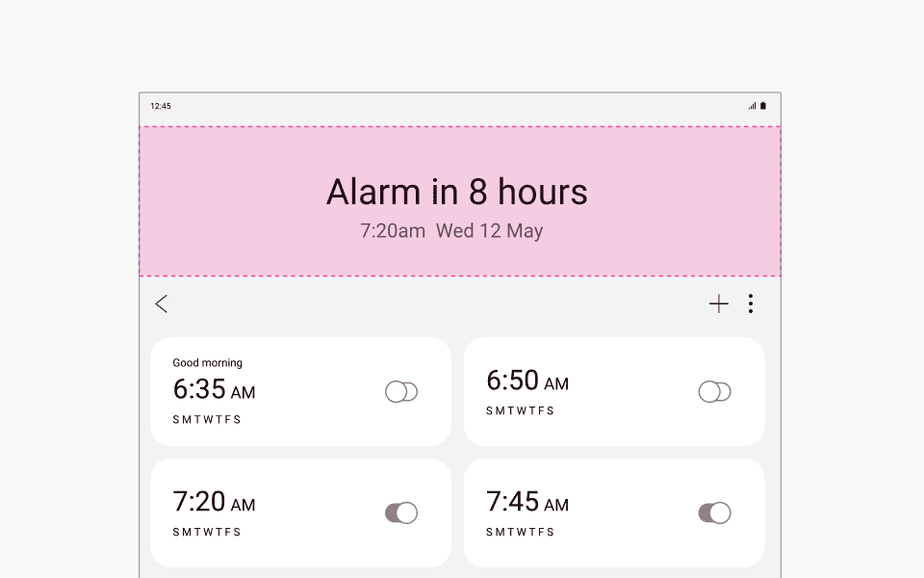924x578 pixels.
Task: Select weekday letters under 6:35 AM alarm
Action: click(207, 419)
